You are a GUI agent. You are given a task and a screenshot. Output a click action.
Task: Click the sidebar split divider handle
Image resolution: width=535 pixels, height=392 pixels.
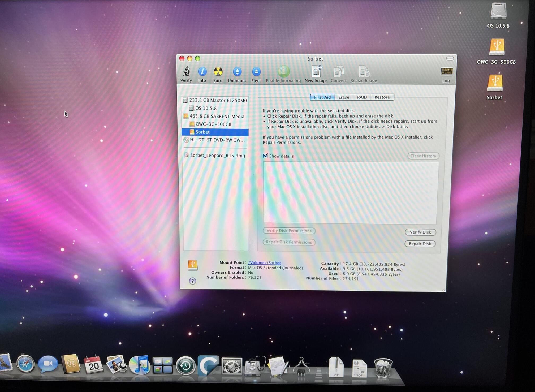[253, 175]
